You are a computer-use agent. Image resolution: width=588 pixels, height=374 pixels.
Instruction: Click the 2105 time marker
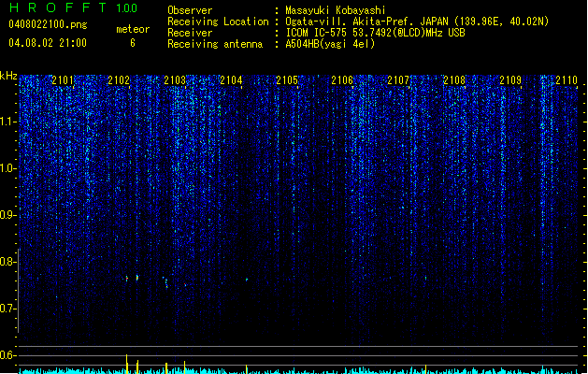(287, 80)
